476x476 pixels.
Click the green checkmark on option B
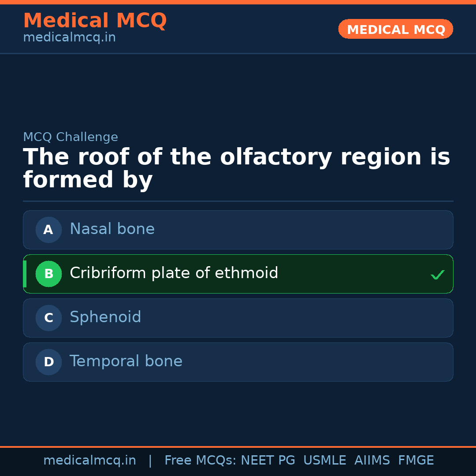[x=437, y=274]
